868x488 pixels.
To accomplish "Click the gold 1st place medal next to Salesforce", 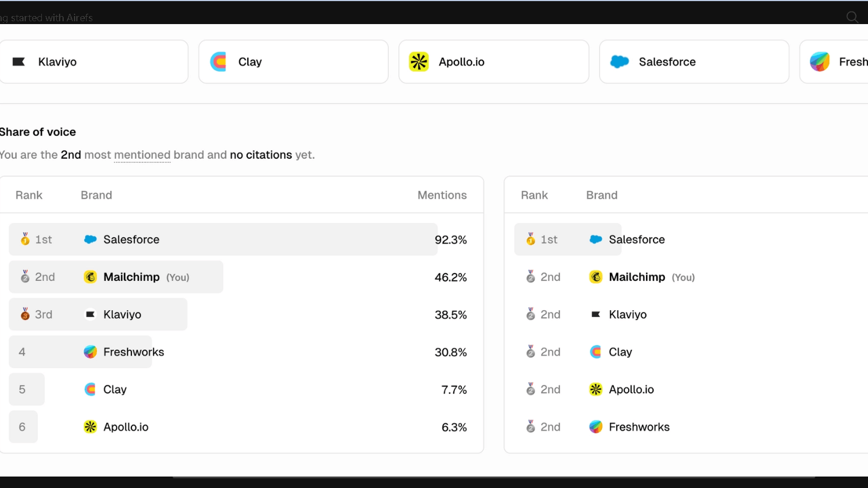I will point(24,239).
